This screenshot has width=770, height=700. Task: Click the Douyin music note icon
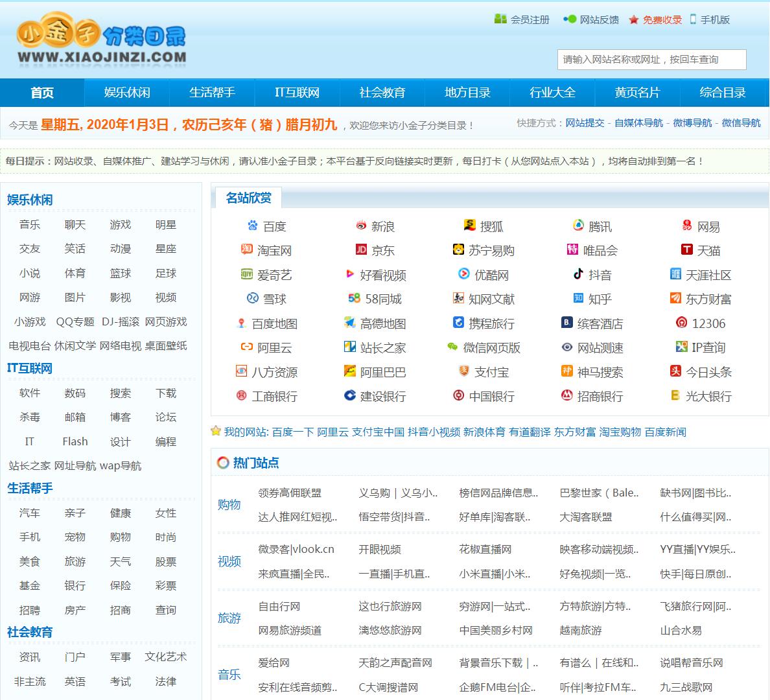(578, 274)
